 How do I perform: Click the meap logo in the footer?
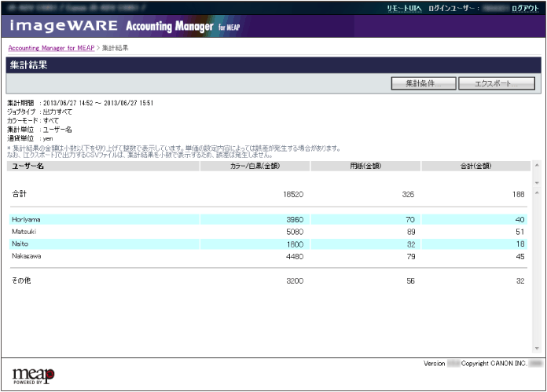[33, 375]
